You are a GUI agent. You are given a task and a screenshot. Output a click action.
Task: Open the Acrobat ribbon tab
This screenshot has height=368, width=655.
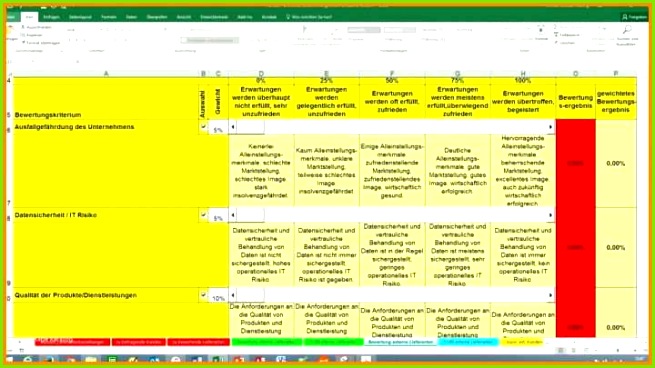(269, 17)
